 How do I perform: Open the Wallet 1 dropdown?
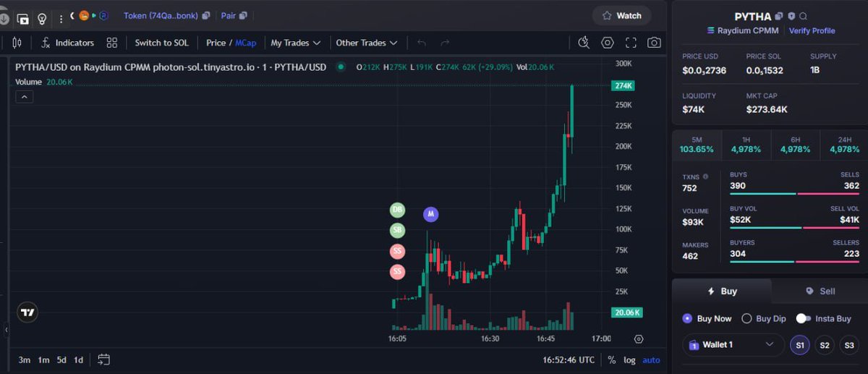coord(733,345)
